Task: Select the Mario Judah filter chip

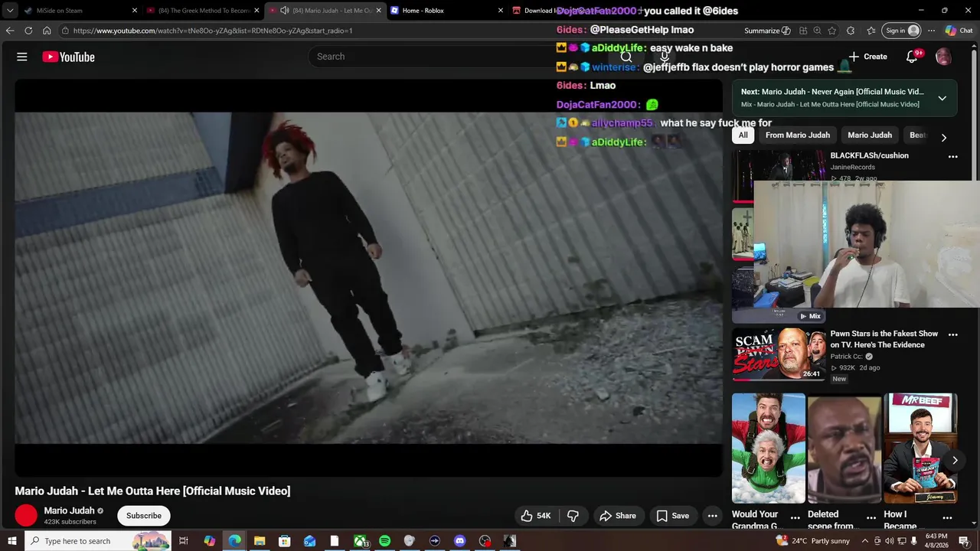Action: tap(870, 135)
